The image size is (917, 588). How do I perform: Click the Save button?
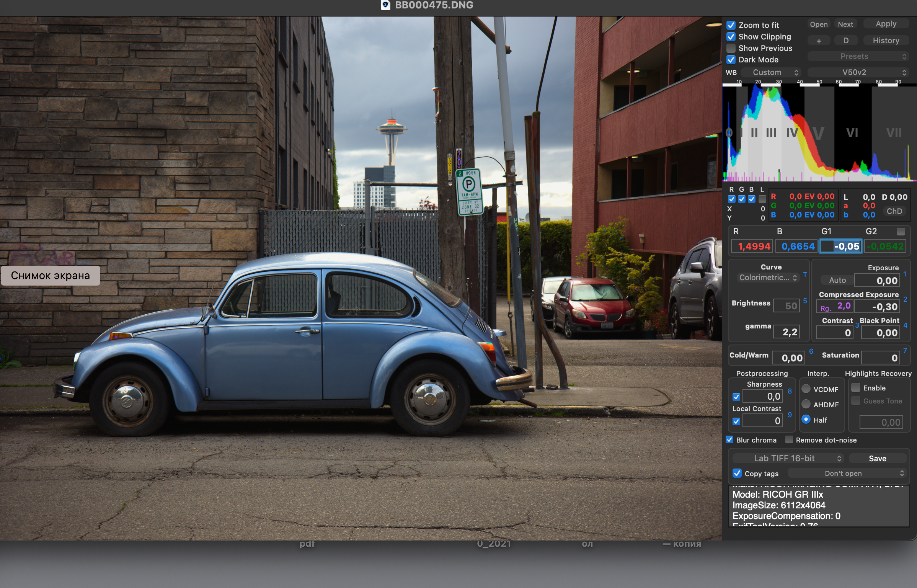pyautogui.click(x=877, y=458)
